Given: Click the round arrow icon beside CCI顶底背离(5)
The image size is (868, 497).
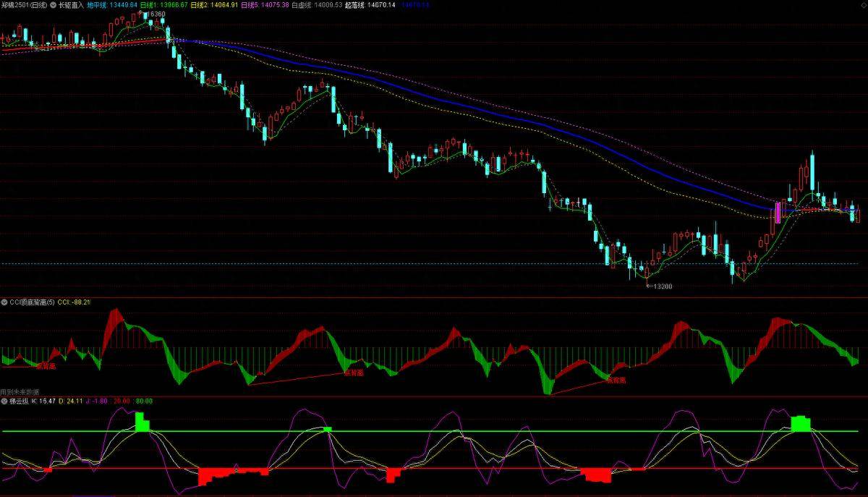Looking at the screenshot, I should coord(4,301).
